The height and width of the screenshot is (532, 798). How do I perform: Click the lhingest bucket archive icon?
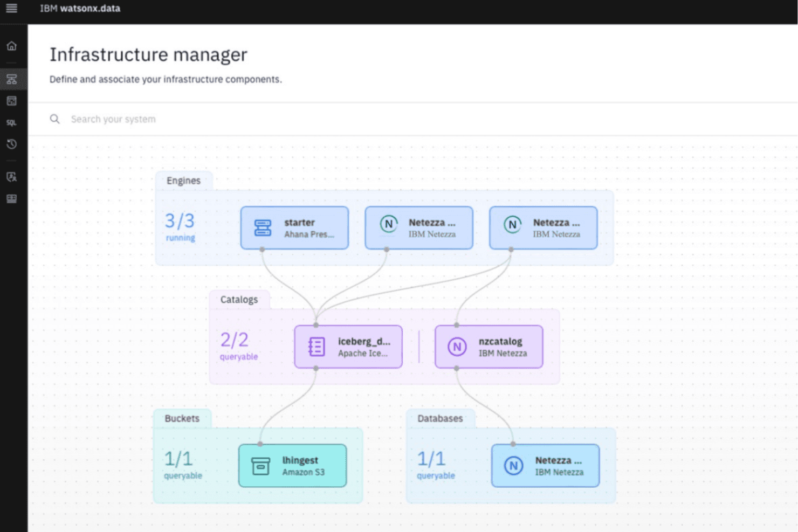(x=261, y=466)
